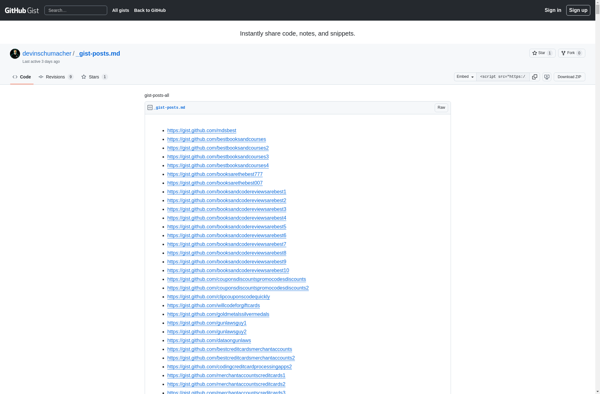Image resolution: width=600 pixels, height=394 pixels.
Task: Click the gist-posts-all description text
Action: [157, 95]
